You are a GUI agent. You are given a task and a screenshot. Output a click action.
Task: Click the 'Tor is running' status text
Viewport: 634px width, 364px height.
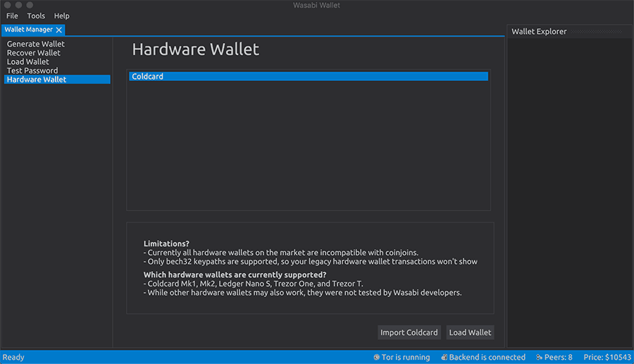click(406, 357)
